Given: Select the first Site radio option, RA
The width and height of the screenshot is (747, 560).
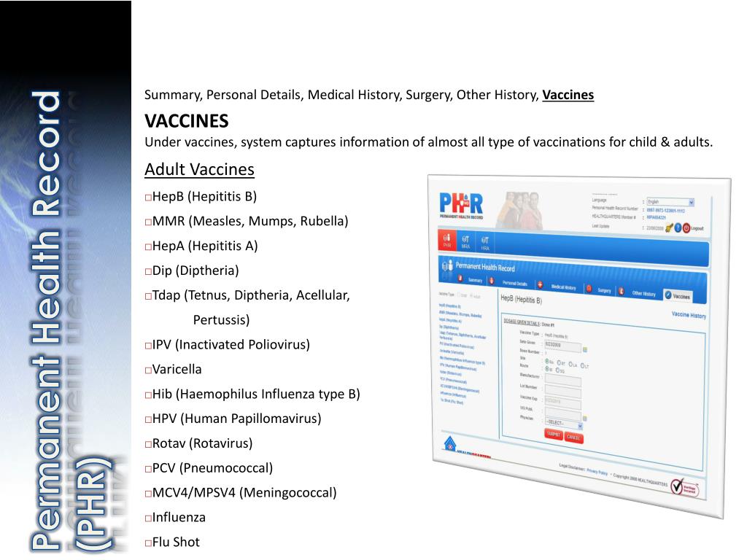Looking at the screenshot, I should pos(547,361).
